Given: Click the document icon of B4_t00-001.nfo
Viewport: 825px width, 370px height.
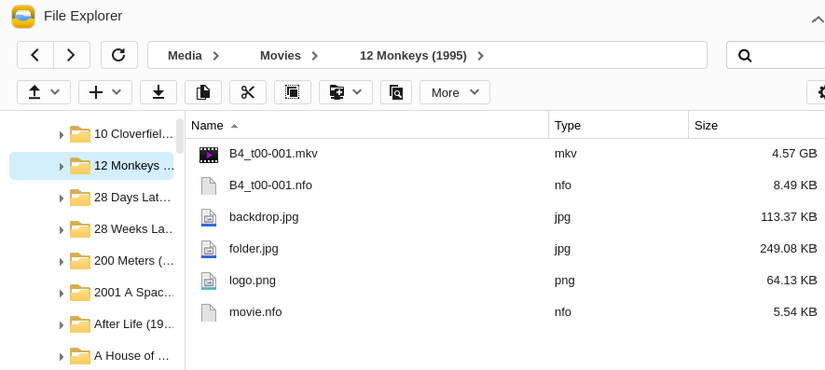Looking at the screenshot, I should click(209, 186).
